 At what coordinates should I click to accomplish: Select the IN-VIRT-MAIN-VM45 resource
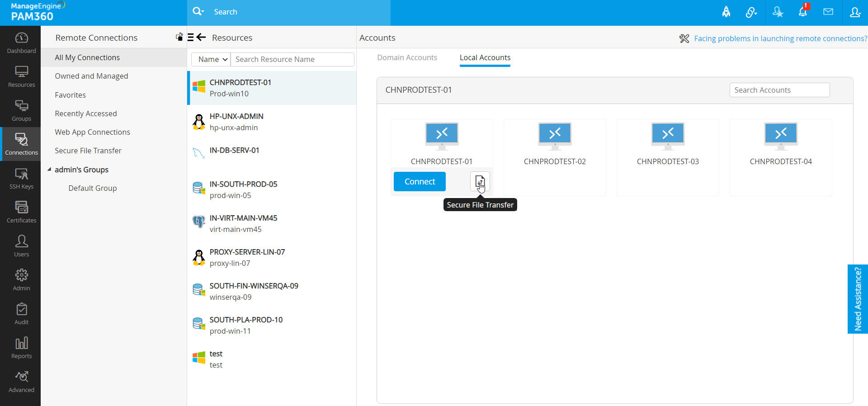(272, 224)
